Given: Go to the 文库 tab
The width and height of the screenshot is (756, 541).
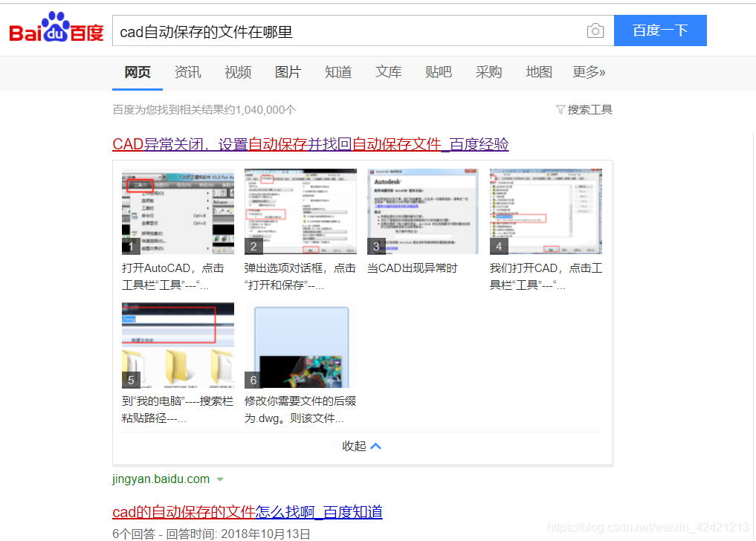Looking at the screenshot, I should click(x=388, y=72).
